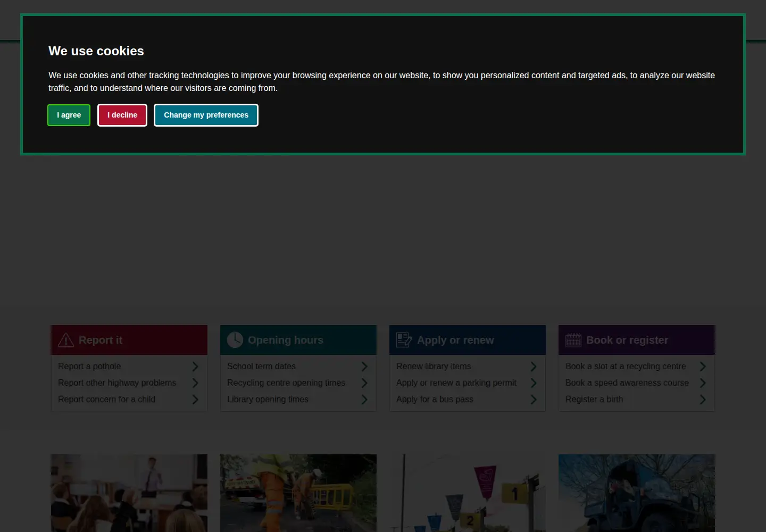Open Apply for a bus pass link
This screenshot has width=766, height=532.
point(435,400)
